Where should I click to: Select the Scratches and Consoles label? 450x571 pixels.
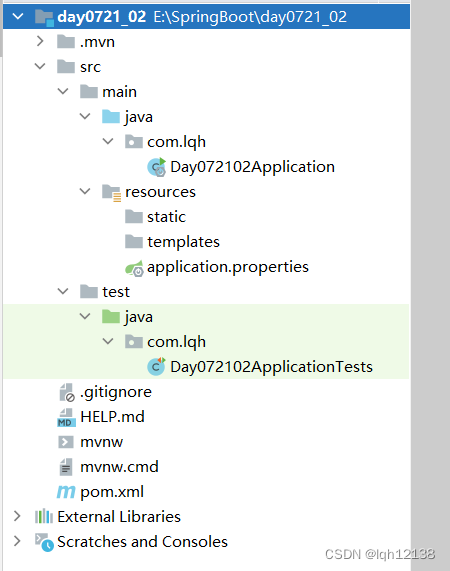click(142, 542)
